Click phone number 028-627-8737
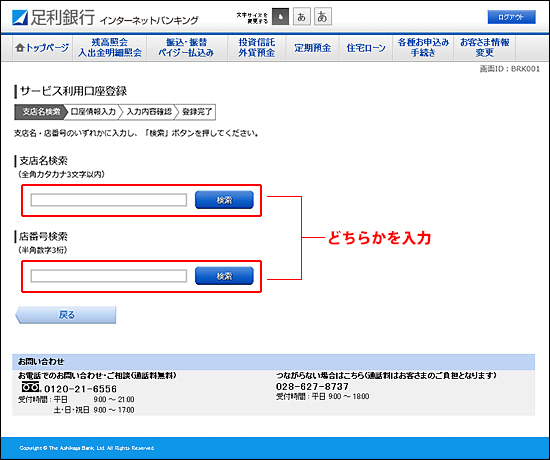 (x=312, y=387)
